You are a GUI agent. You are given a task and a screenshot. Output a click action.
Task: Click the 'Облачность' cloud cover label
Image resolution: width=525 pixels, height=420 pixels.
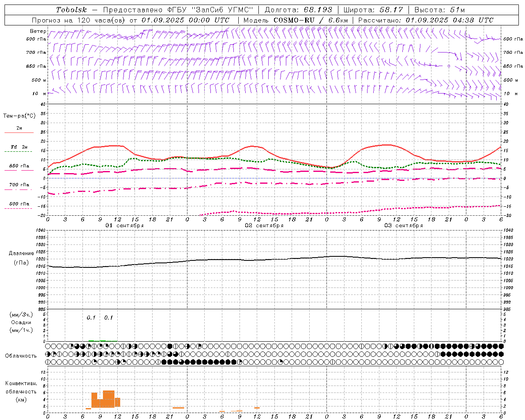click(21, 356)
